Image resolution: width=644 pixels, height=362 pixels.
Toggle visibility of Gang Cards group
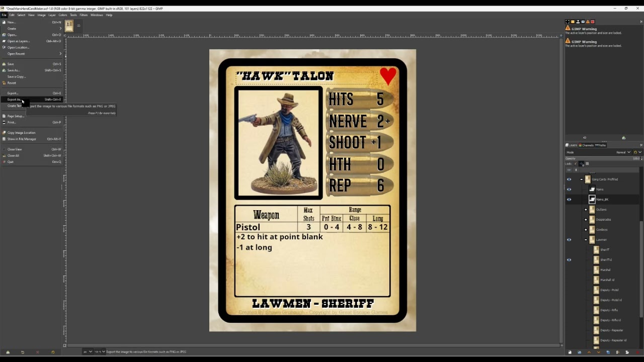pyautogui.click(x=569, y=179)
